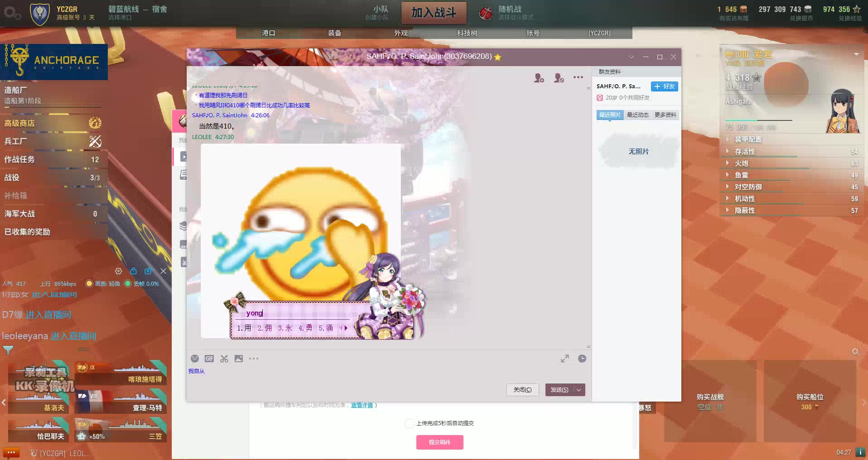868x460 pixels.
Task: Enter D7缘 live room link
Action: pyautogui.click(x=48, y=315)
